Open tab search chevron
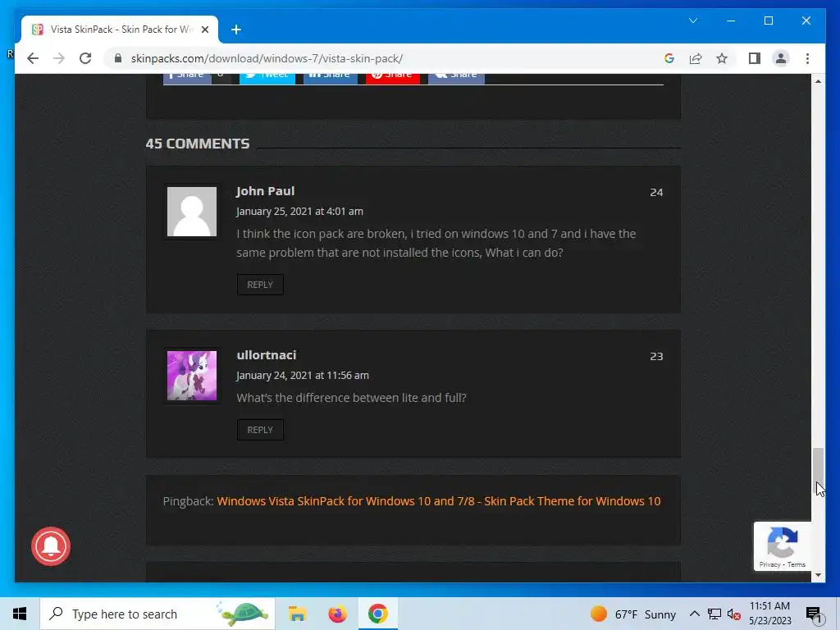Image resolution: width=840 pixels, height=630 pixels. point(692,21)
